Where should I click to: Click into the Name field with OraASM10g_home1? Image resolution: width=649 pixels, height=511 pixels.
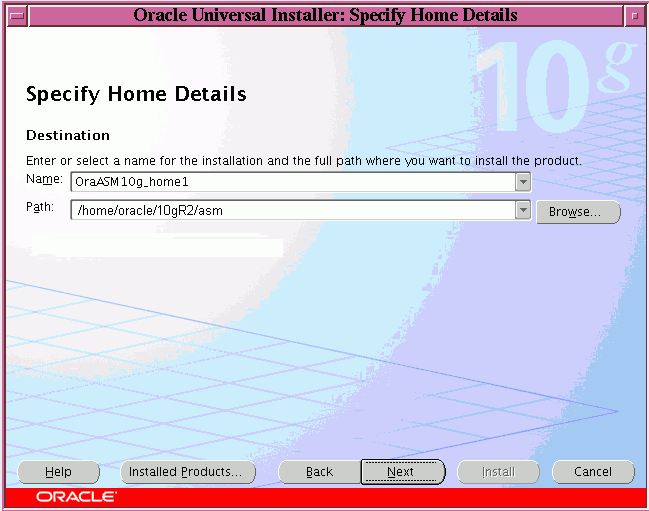coord(290,181)
